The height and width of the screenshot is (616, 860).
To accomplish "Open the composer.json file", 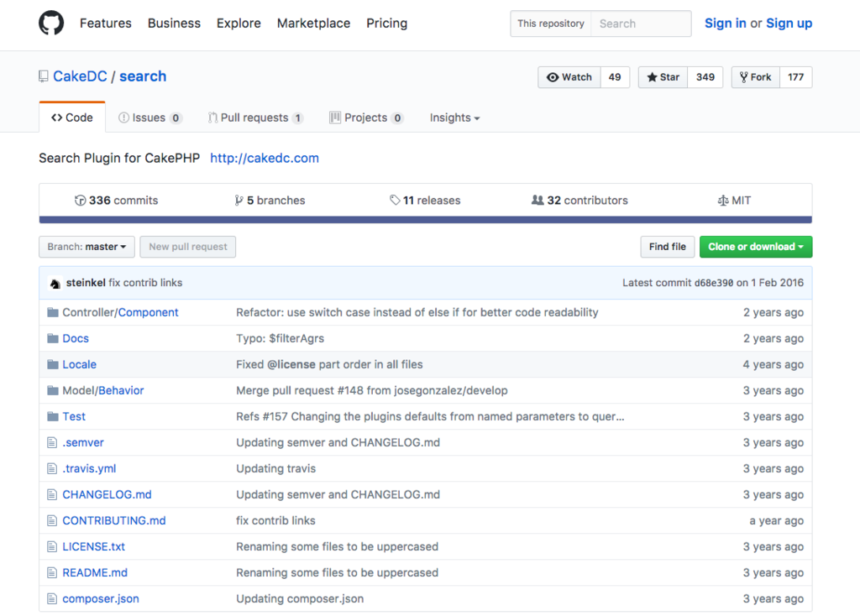I will point(101,598).
